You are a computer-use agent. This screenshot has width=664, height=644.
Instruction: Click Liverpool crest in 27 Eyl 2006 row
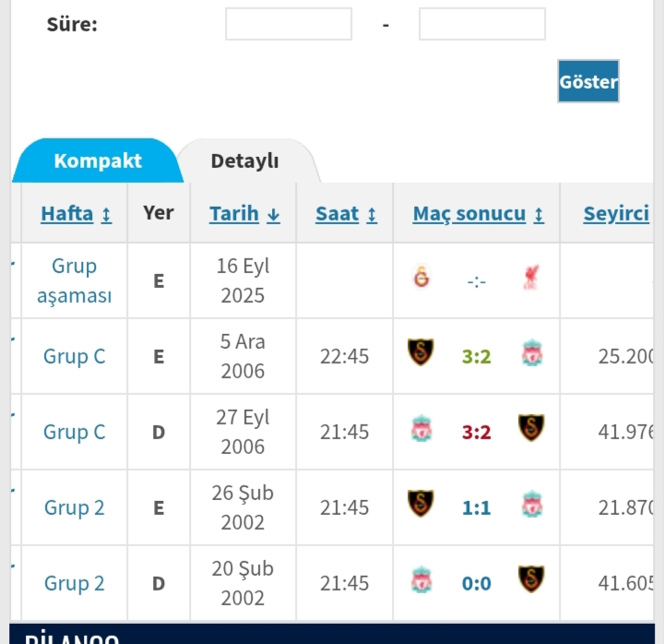tap(421, 429)
